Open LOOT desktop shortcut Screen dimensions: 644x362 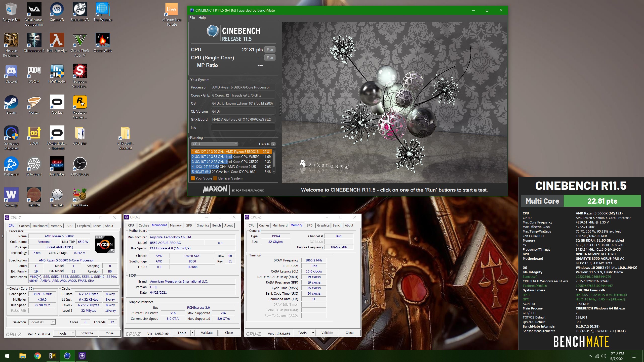(34, 136)
